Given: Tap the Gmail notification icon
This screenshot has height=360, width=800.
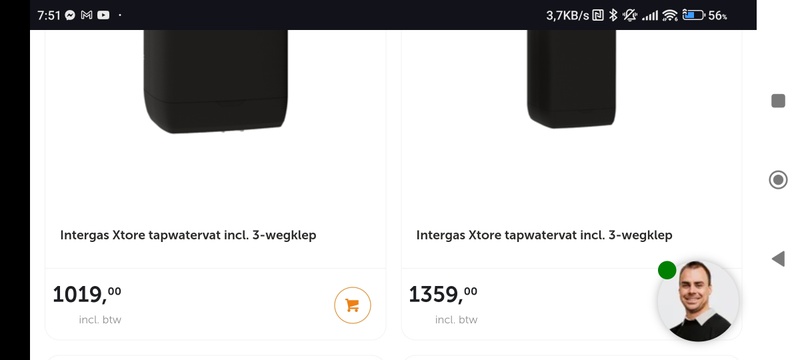Looking at the screenshot, I should click(86, 15).
